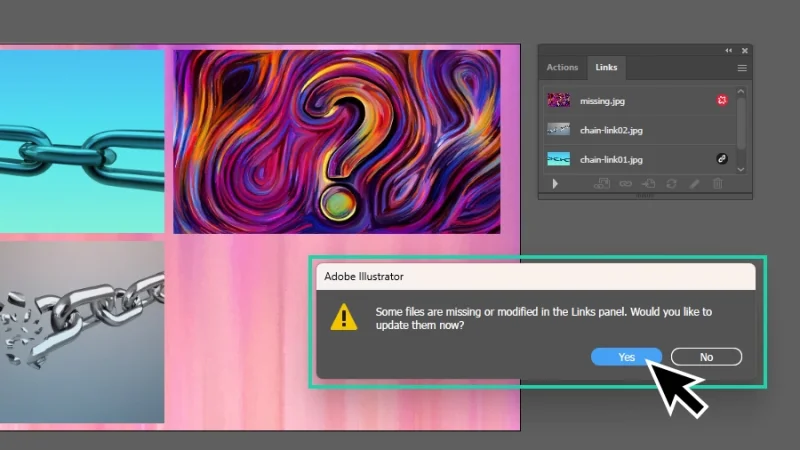
Task: Switch to the Actions tab
Action: pos(562,68)
